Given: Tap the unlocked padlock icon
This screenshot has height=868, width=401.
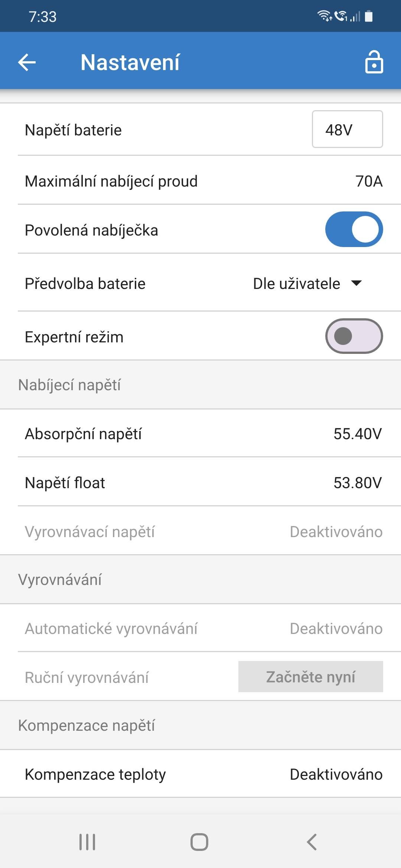Looking at the screenshot, I should click(x=374, y=62).
